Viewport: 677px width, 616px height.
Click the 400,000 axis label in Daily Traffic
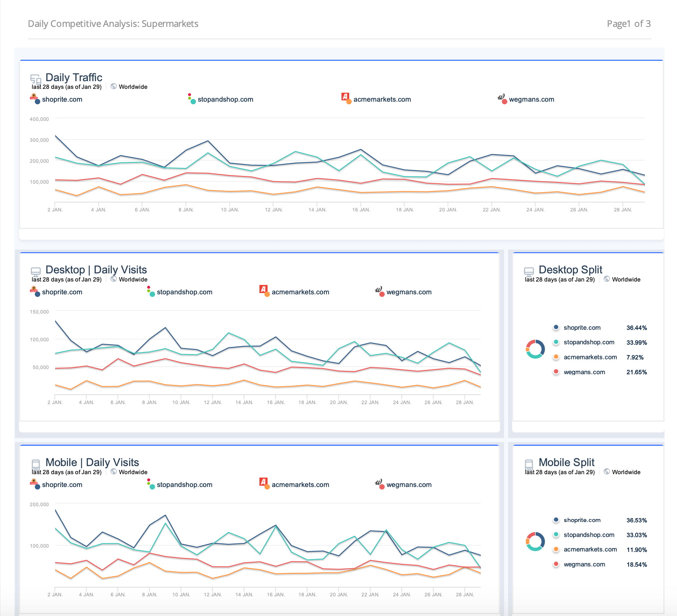[x=39, y=119]
